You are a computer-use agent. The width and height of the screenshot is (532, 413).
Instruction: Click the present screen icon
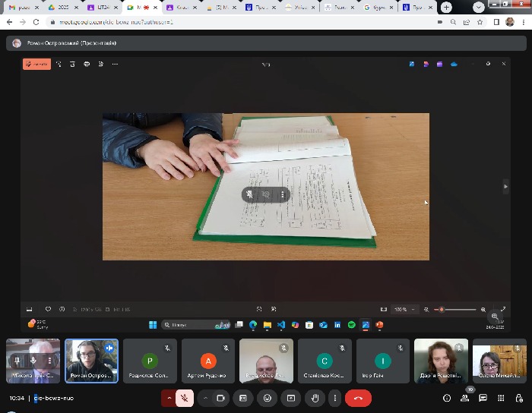pos(290,398)
